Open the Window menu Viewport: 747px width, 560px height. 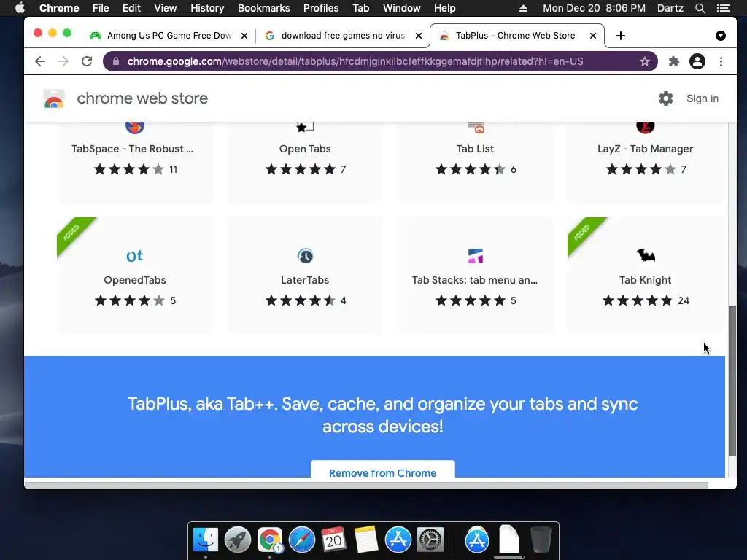coord(402,8)
